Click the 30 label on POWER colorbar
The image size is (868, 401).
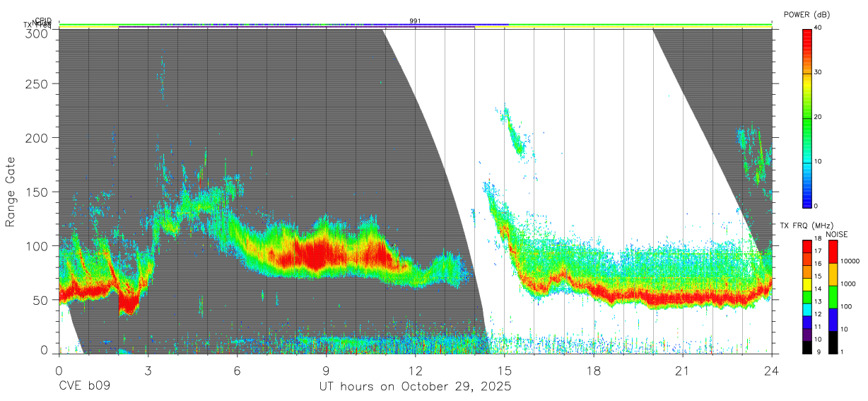click(819, 72)
